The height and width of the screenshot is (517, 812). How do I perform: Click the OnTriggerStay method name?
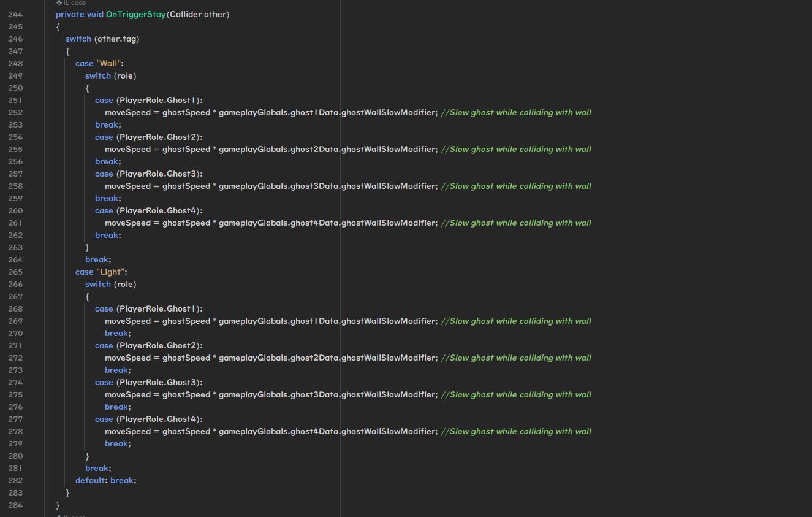(x=135, y=14)
